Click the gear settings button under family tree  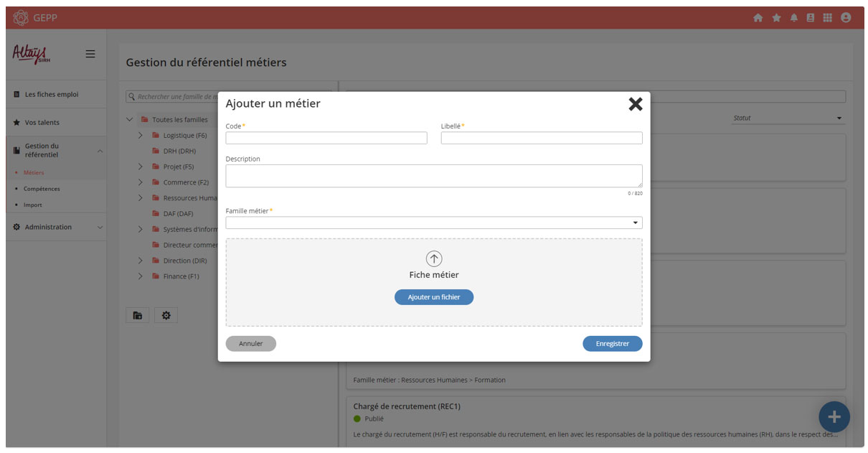point(166,315)
